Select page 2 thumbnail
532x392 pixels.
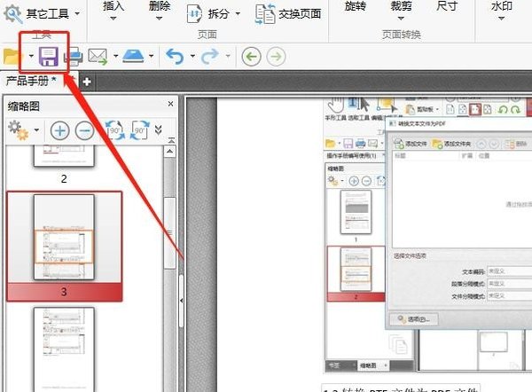pyautogui.click(x=64, y=157)
